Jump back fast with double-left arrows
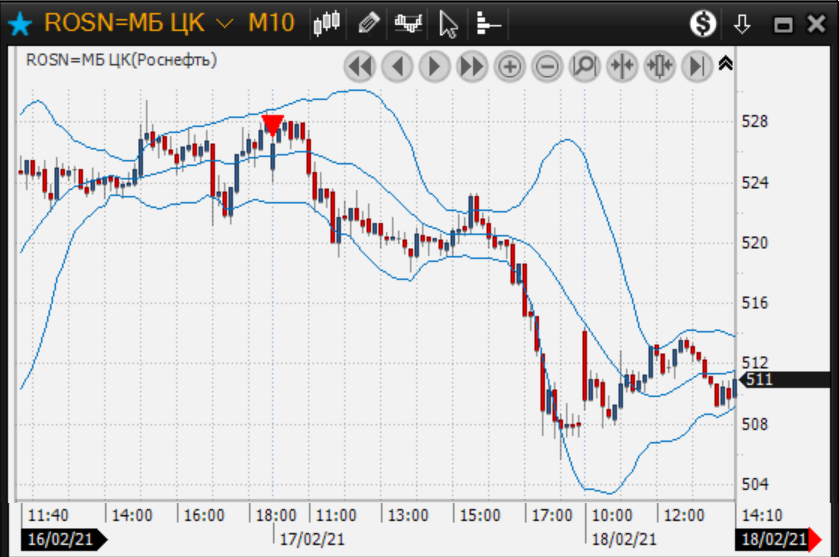The width and height of the screenshot is (839, 557). pyautogui.click(x=360, y=67)
